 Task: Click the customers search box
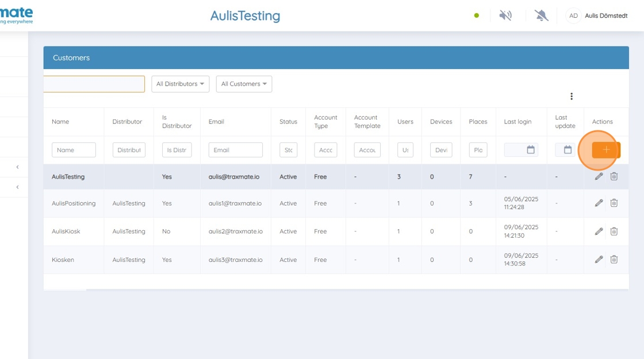pyautogui.click(x=94, y=84)
